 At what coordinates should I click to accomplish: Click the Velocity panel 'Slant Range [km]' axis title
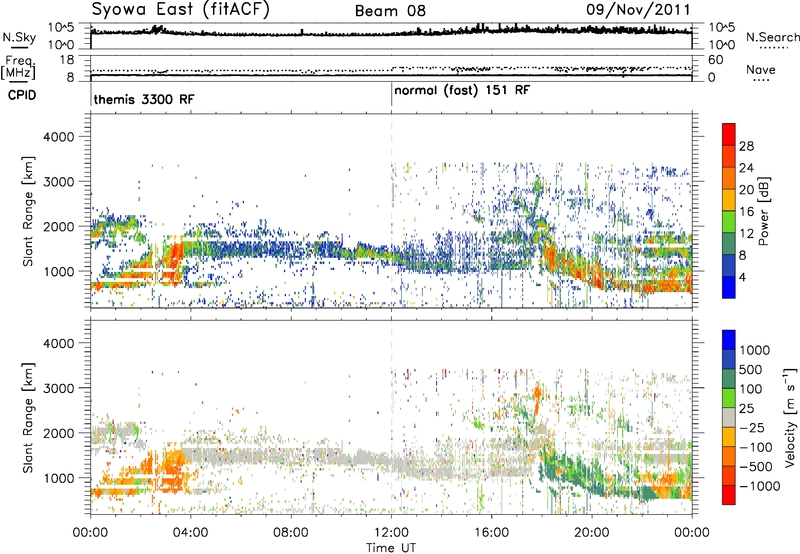point(28,417)
